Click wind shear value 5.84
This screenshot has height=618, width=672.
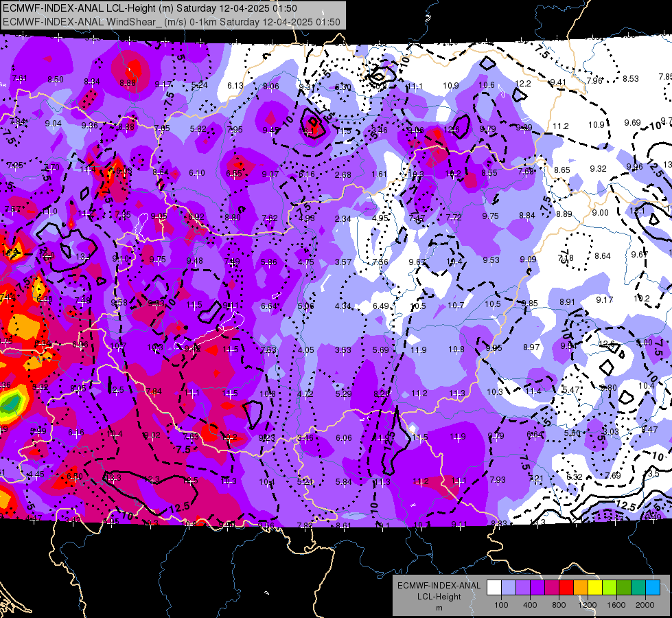click(x=344, y=481)
